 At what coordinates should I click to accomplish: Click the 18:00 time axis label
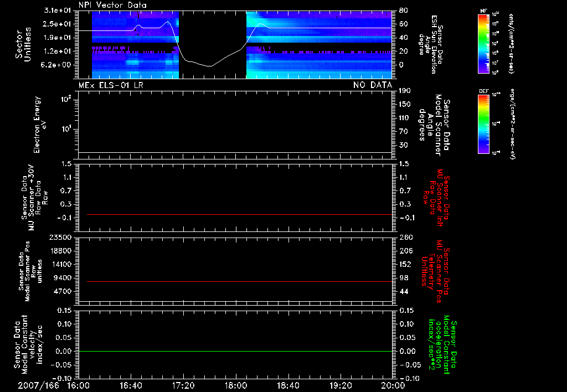point(236,385)
